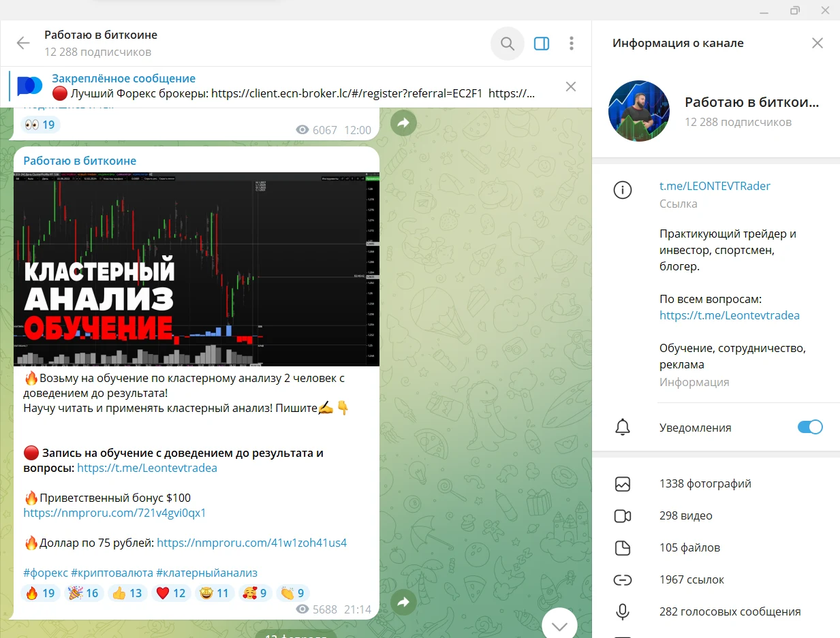Click the red heart reaction 12
The height and width of the screenshot is (638, 840).
pyautogui.click(x=171, y=593)
